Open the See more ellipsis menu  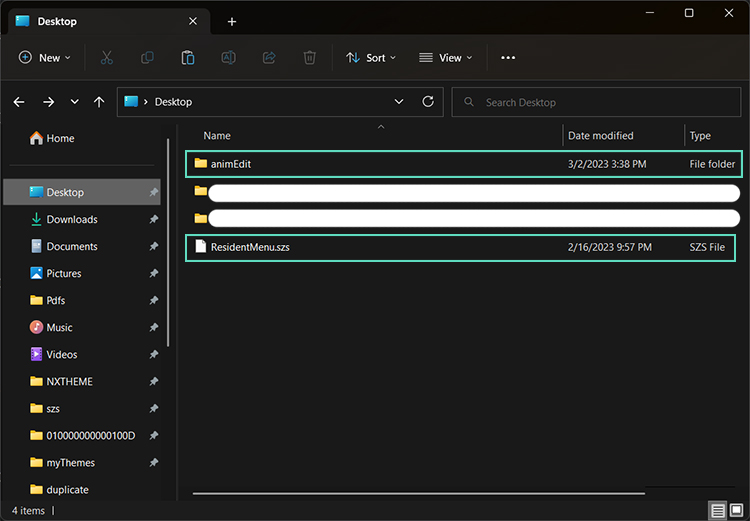click(508, 58)
